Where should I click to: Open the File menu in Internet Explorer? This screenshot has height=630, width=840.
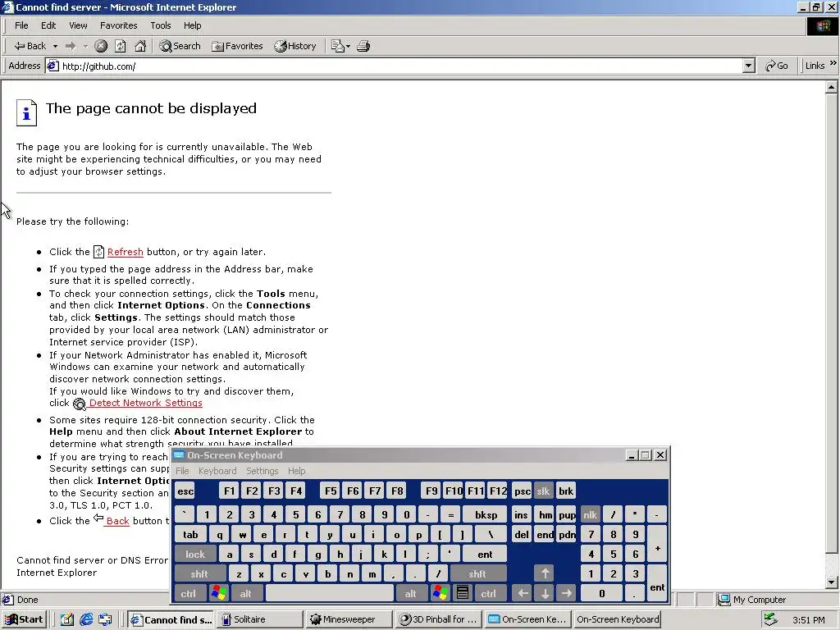21,25
